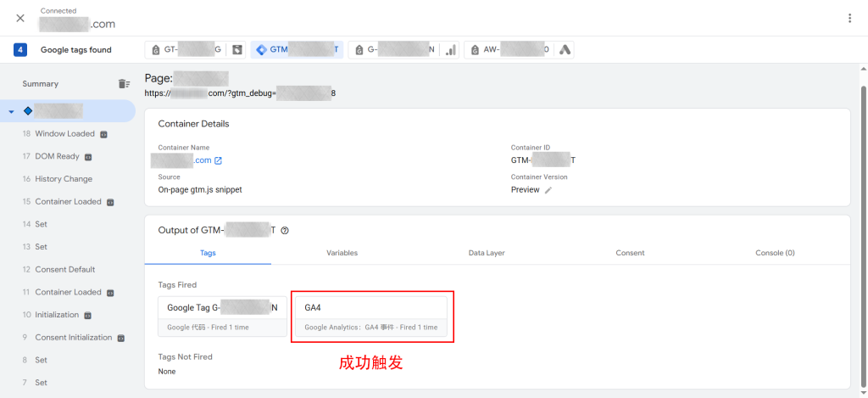Switch to the Console (0) tab
The width and height of the screenshot is (868, 398).
(775, 253)
